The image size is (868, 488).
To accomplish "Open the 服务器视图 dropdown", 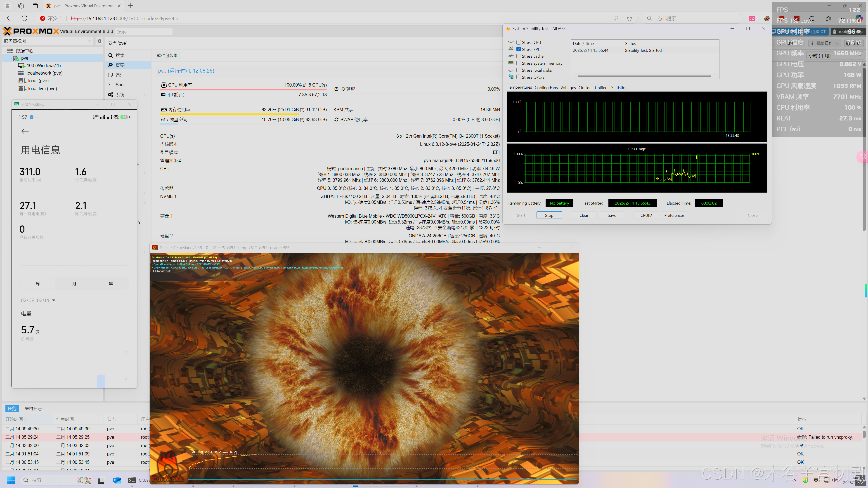I will [x=47, y=41].
